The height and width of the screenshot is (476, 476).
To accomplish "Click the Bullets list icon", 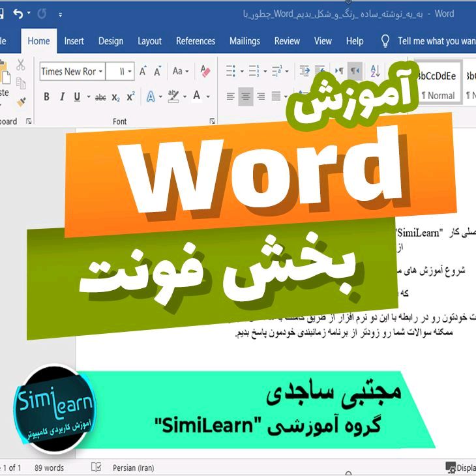I will click(x=231, y=71).
